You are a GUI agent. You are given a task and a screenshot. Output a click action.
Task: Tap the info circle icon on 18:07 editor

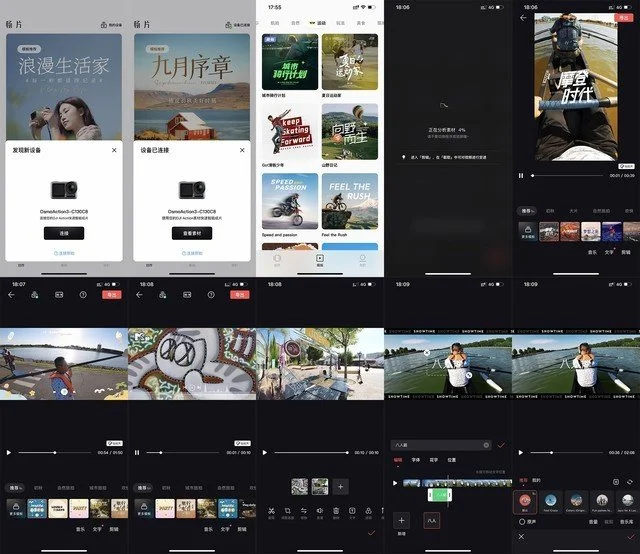(x=83, y=295)
